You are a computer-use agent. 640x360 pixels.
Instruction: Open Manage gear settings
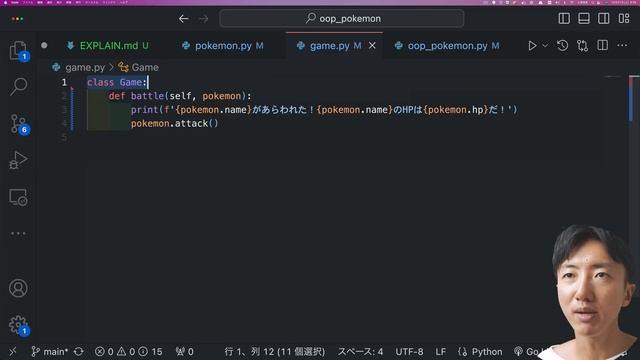point(18,325)
